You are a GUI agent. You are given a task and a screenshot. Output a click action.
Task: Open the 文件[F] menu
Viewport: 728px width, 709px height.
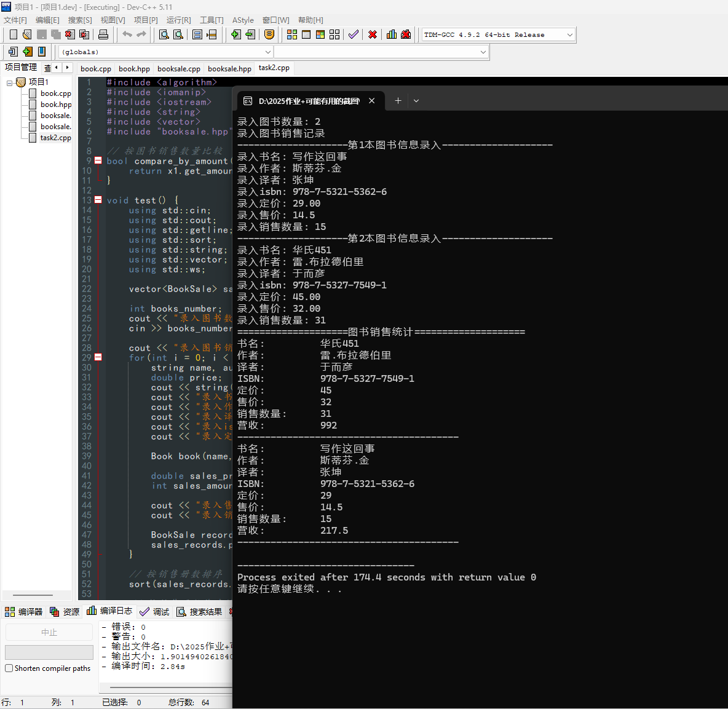(x=15, y=20)
